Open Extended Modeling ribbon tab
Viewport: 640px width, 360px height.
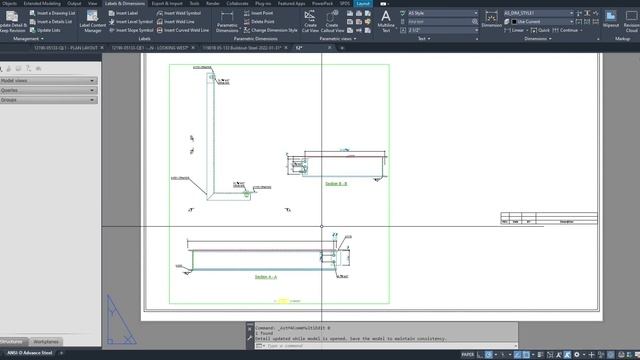[42, 3]
